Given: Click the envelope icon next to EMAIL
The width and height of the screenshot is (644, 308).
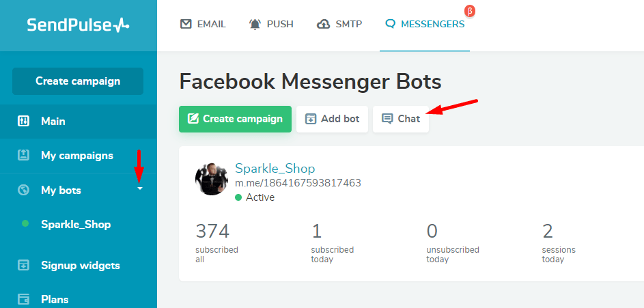Looking at the screenshot, I should (186, 24).
